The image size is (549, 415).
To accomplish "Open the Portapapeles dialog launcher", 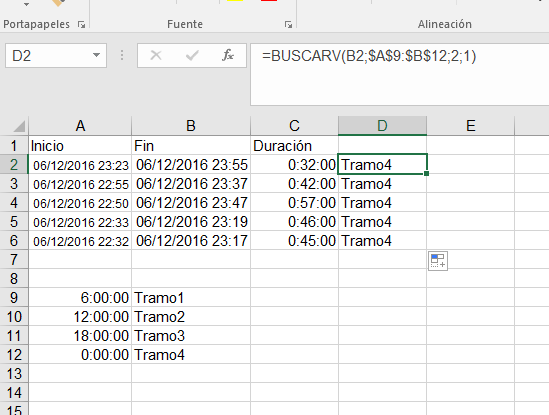I will (x=82, y=25).
